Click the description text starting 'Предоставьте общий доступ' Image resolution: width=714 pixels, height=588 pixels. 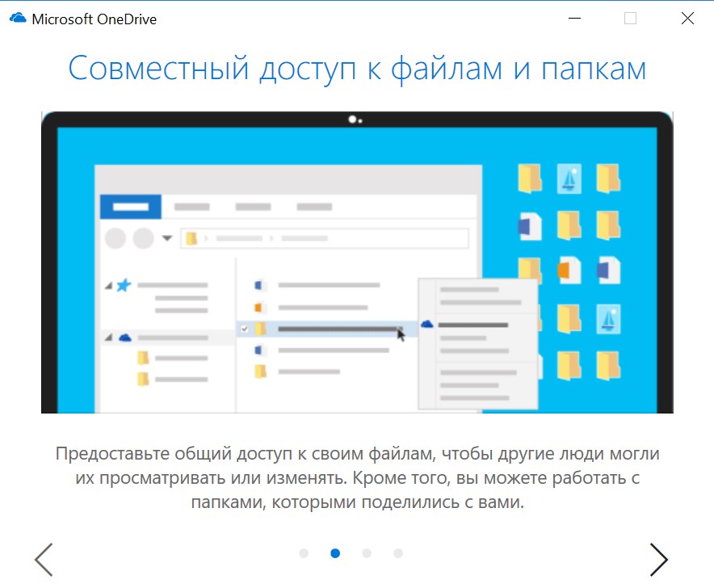tap(357, 478)
